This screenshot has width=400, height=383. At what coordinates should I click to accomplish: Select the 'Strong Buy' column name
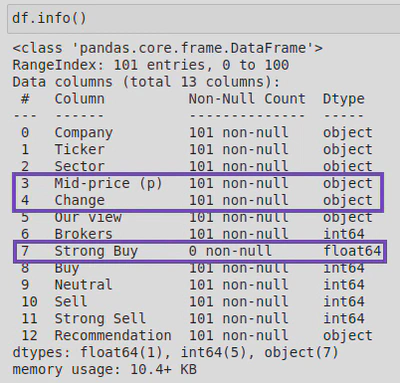96,251
